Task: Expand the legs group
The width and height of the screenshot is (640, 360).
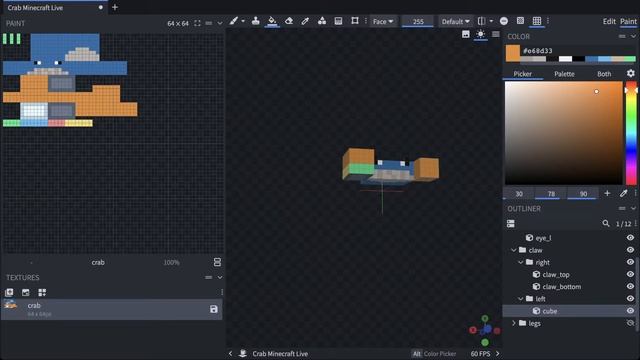Action: 513,323
